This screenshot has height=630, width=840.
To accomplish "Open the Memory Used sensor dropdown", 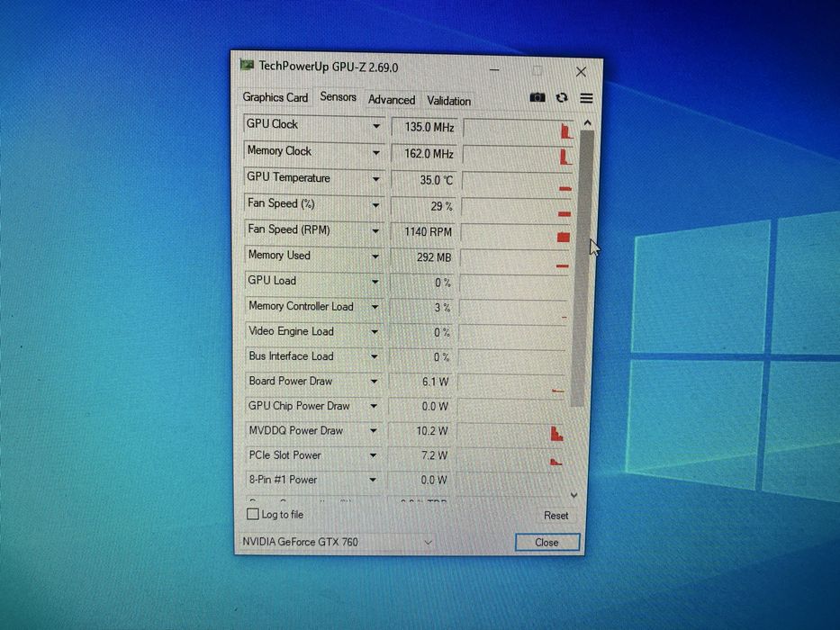I will (375, 256).
